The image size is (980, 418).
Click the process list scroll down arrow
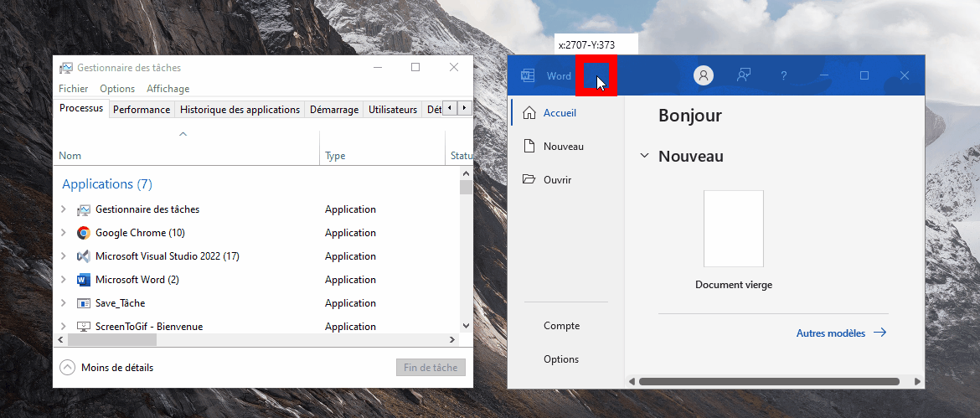tap(466, 326)
